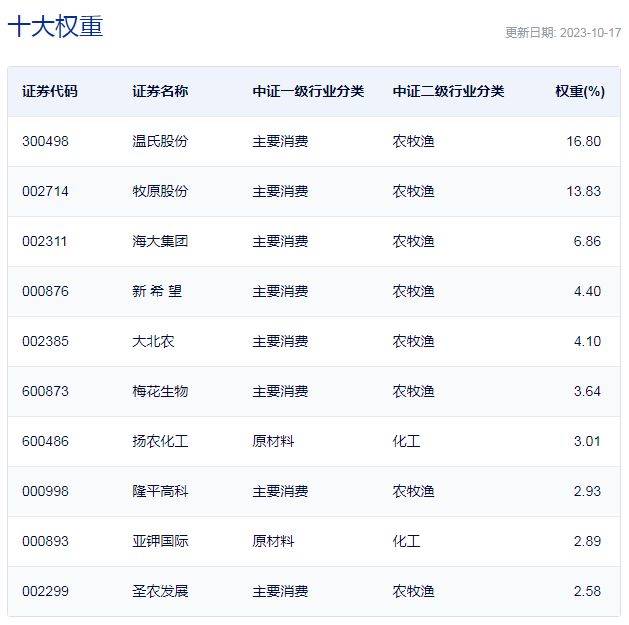The height and width of the screenshot is (625, 629).
Task: Select security code 000893
Action: pyautogui.click(x=45, y=541)
